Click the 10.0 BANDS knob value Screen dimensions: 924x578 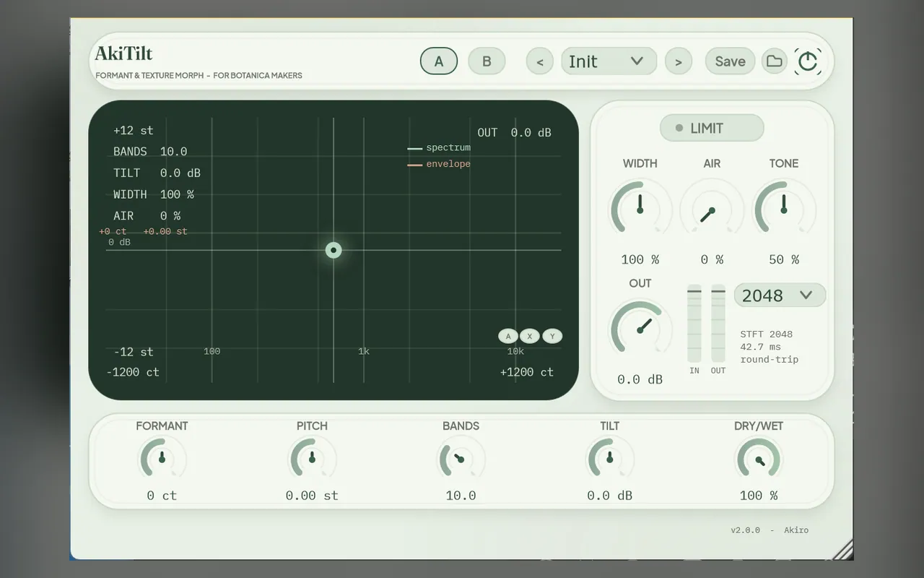pyautogui.click(x=461, y=496)
